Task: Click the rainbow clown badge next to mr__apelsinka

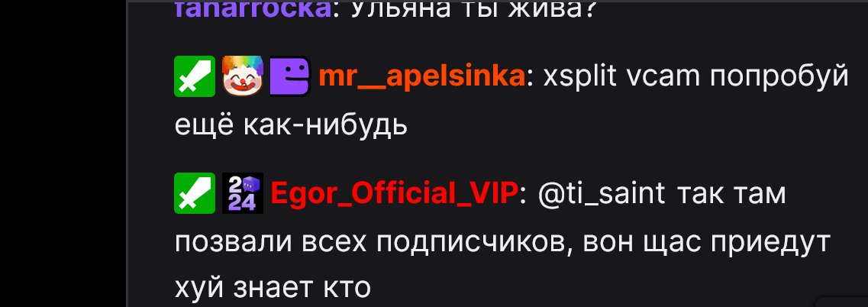Action: (x=243, y=76)
